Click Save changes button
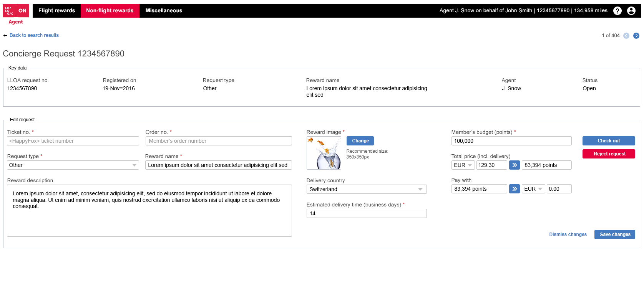 tap(614, 234)
